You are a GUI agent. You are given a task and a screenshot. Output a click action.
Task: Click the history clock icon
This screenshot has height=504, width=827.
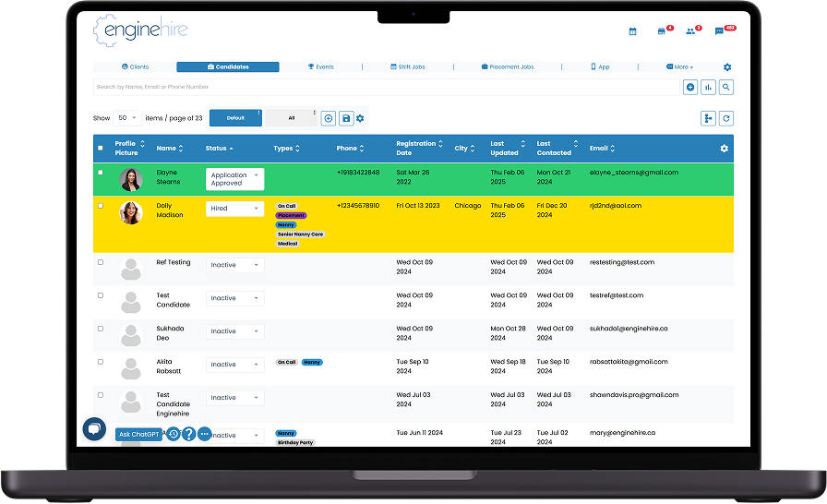coord(173,434)
